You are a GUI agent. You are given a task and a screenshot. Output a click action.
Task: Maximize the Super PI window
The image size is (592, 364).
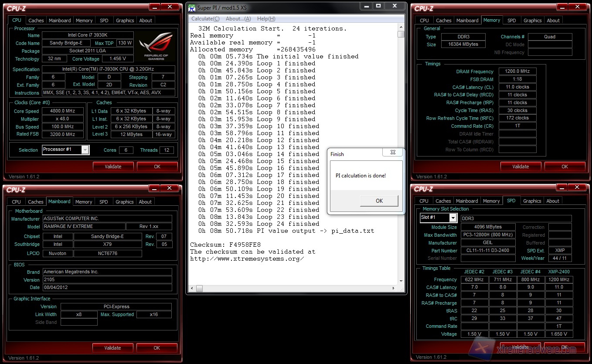click(x=378, y=6)
